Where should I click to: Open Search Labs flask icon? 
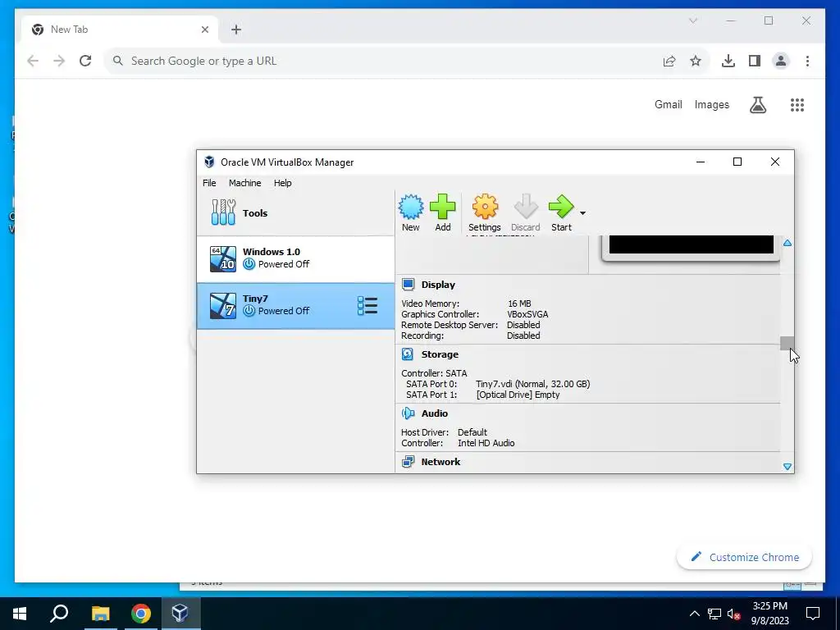(x=757, y=104)
